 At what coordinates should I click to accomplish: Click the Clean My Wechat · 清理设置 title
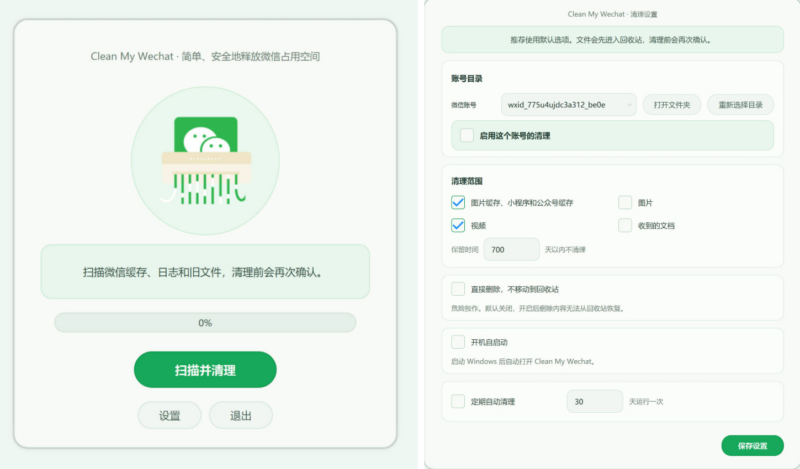pos(612,14)
